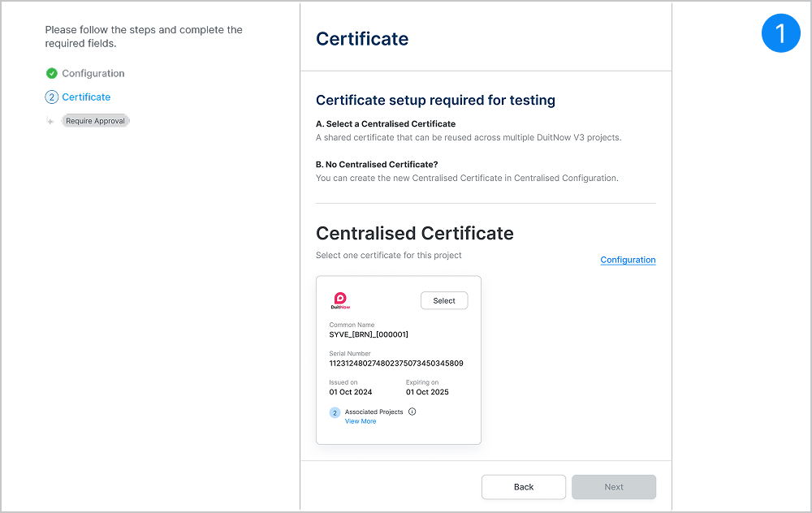Open the Configuration link
The image size is (812, 513).
click(x=628, y=260)
